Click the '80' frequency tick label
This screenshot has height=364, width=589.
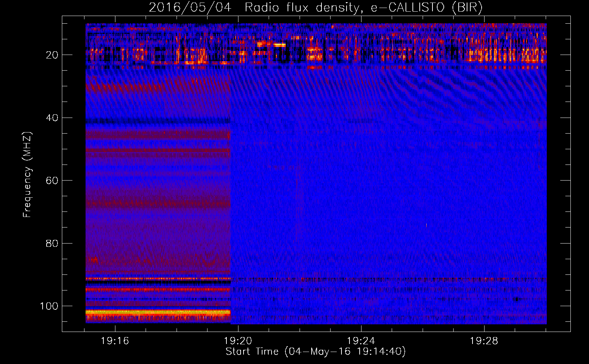[52, 243]
